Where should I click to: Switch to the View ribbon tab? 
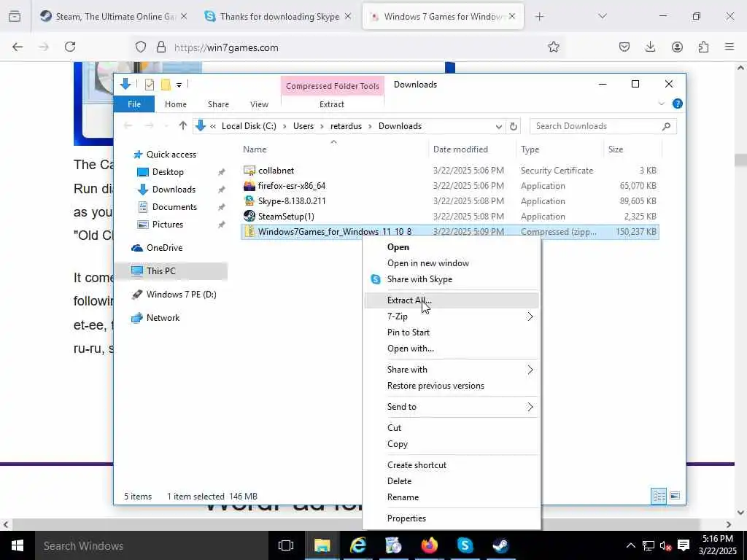click(259, 104)
